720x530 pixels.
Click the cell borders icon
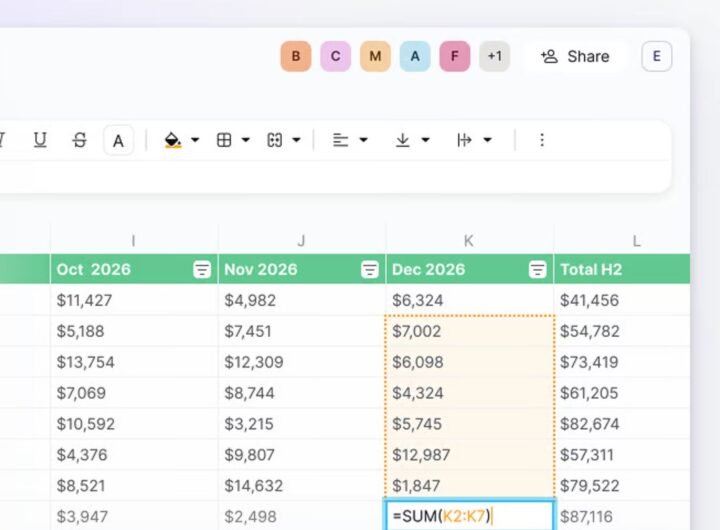(225, 140)
